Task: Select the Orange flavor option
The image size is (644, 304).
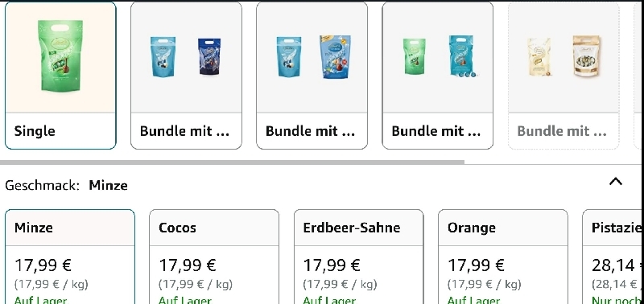Action: coord(503,257)
